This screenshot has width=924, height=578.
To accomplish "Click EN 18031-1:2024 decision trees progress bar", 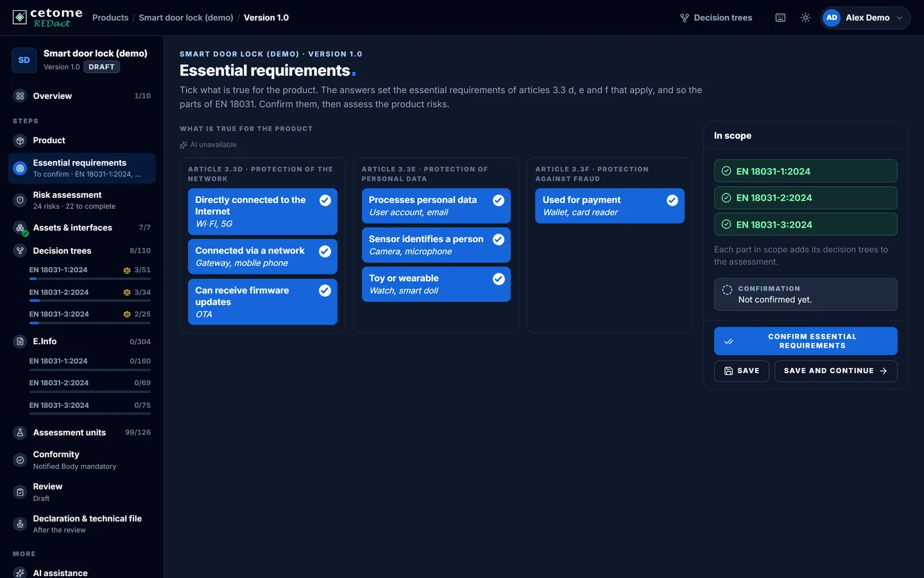I will [x=90, y=279].
